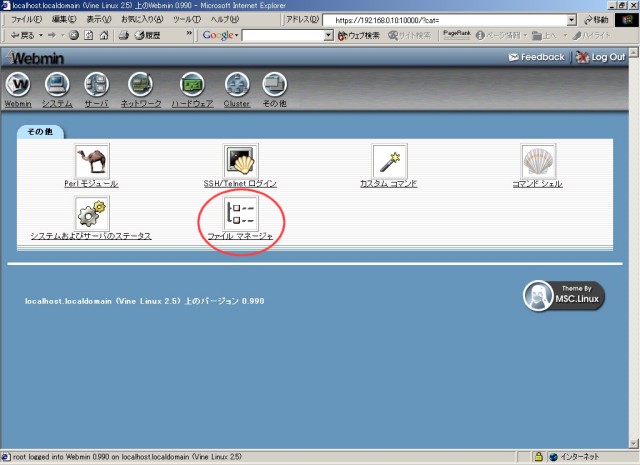Open the システム category icon
This screenshot has height=465, width=640.
(57, 86)
